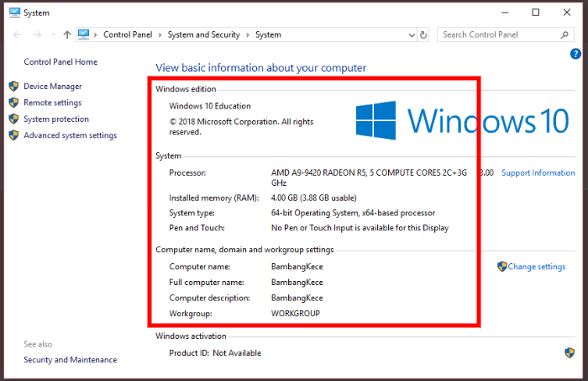Click Change settings link

click(537, 267)
